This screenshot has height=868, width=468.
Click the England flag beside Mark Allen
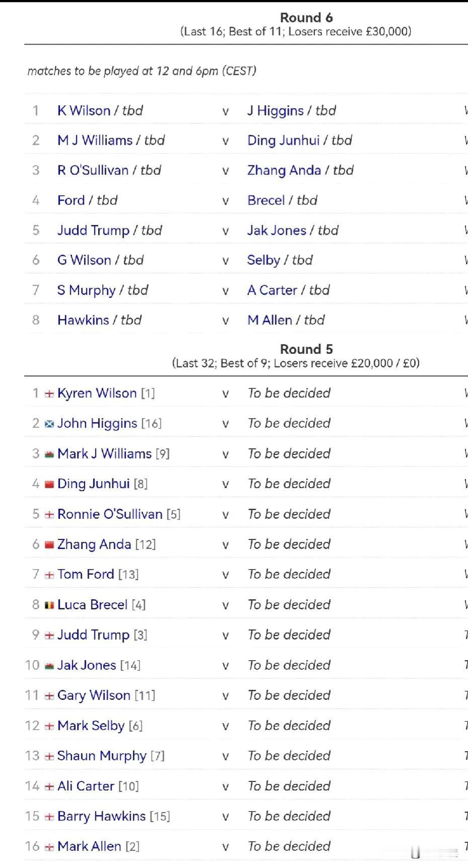point(49,847)
